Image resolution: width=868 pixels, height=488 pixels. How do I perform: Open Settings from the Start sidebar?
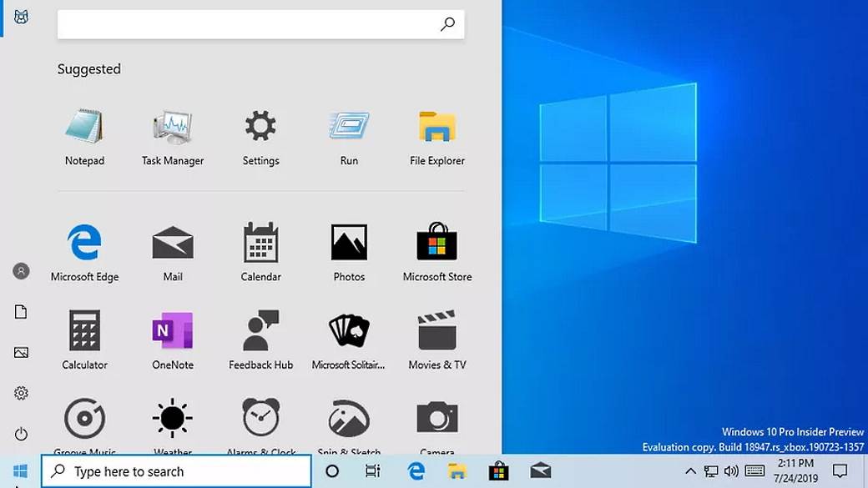tap(20, 393)
